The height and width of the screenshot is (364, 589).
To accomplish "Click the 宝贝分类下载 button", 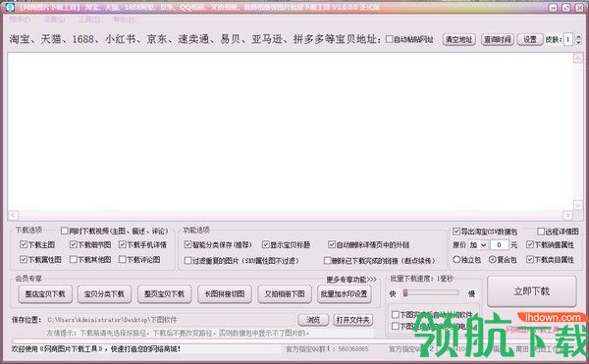I will tap(104, 293).
